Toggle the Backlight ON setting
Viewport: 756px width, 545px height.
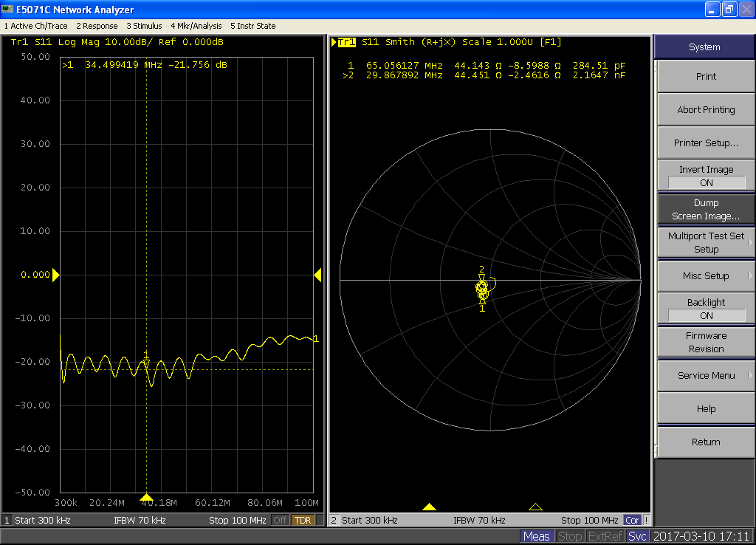[x=706, y=309]
